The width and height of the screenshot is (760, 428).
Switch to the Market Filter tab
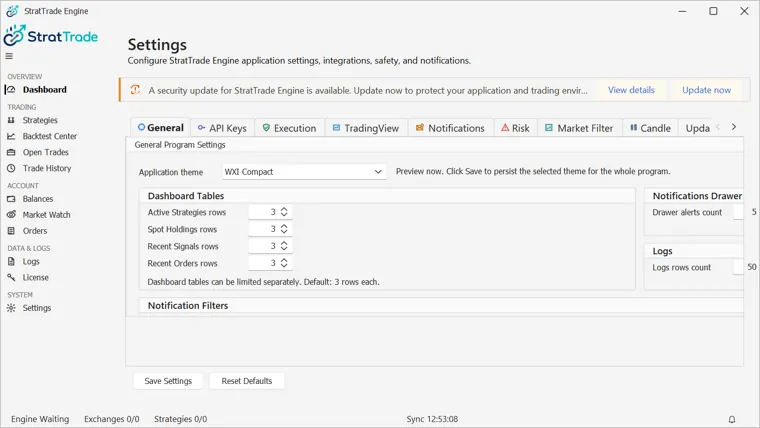pos(579,128)
